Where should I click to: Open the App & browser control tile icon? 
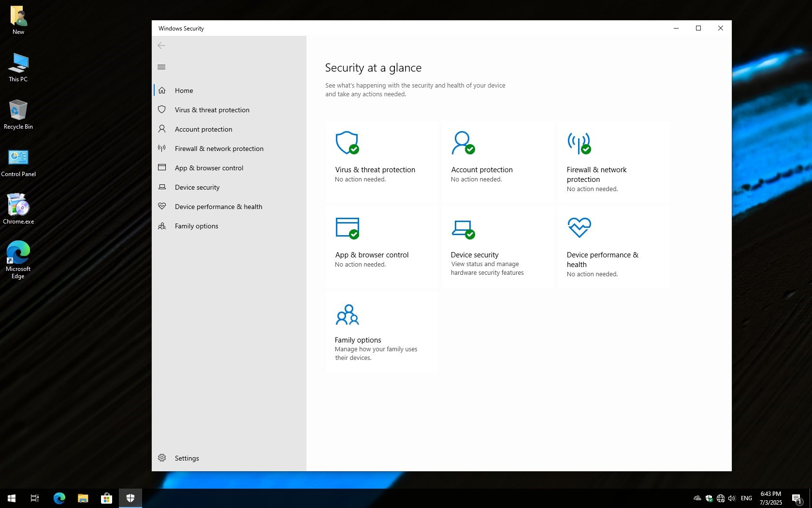[x=347, y=228]
